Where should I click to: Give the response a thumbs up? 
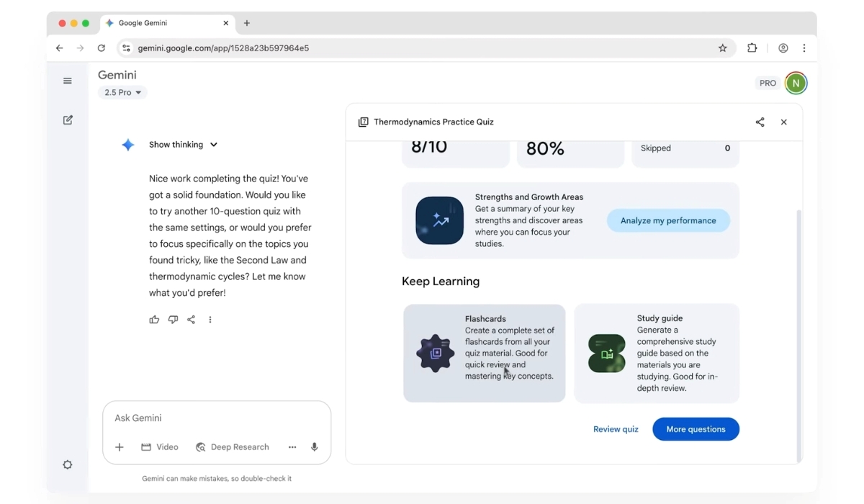pyautogui.click(x=154, y=320)
